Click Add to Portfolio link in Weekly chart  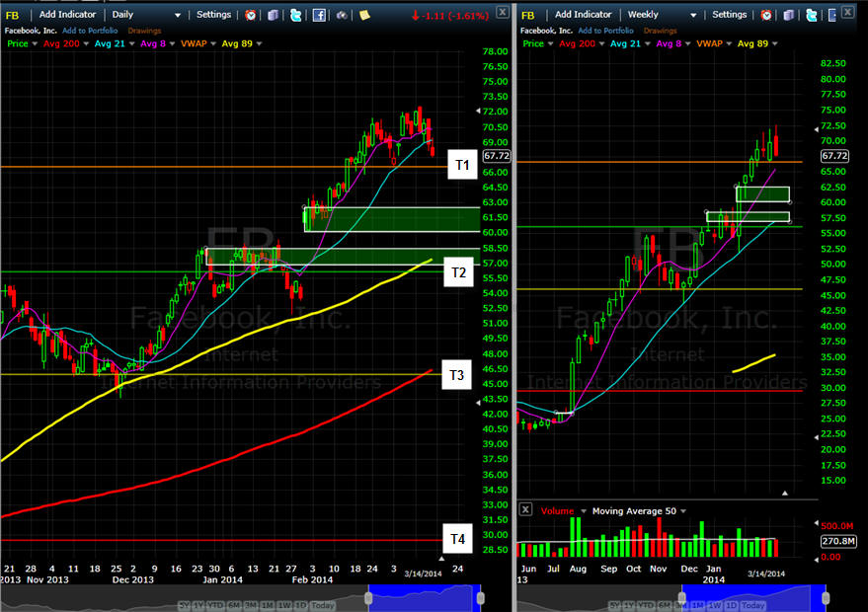pyautogui.click(x=605, y=31)
